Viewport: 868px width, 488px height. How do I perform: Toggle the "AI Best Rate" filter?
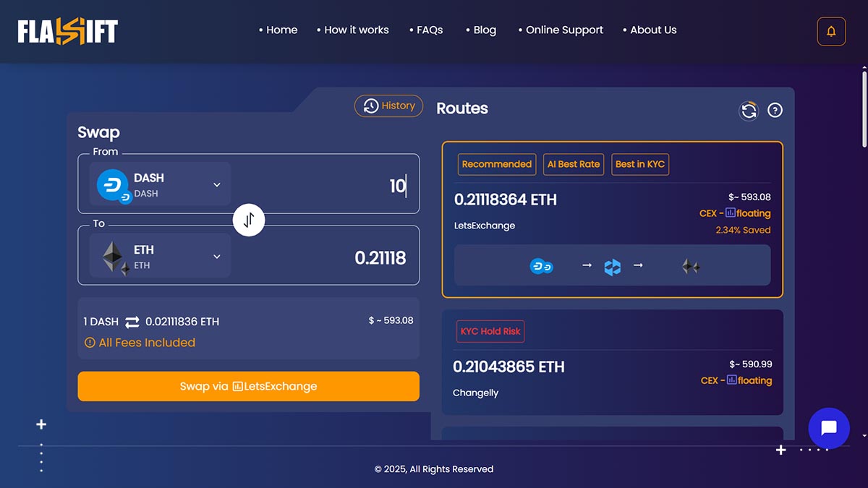click(x=574, y=164)
